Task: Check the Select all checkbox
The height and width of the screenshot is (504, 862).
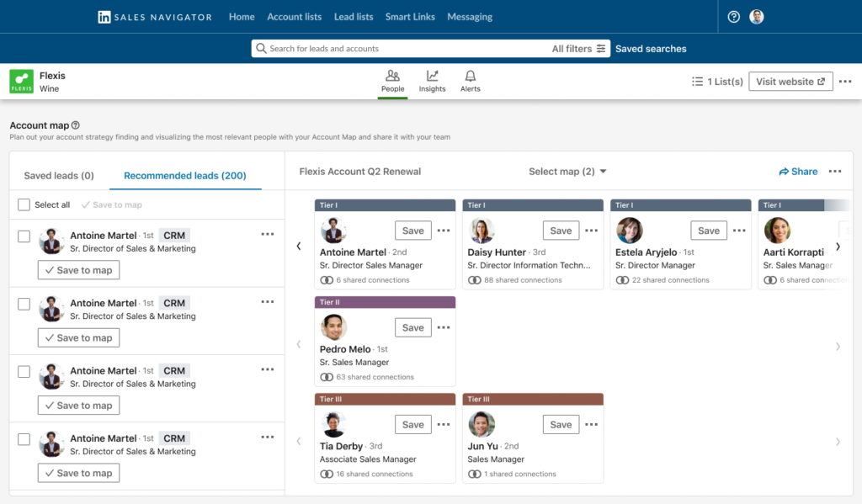Action: [x=24, y=204]
